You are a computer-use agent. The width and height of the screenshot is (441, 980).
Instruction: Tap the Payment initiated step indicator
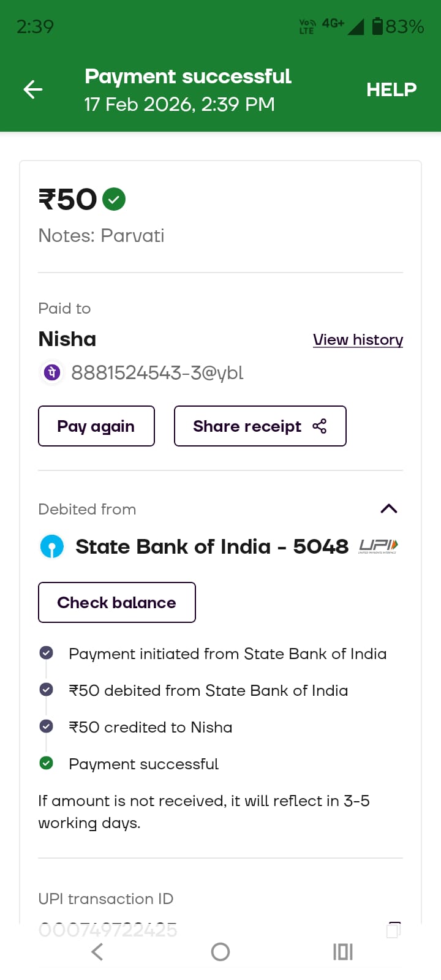[x=46, y=653]
